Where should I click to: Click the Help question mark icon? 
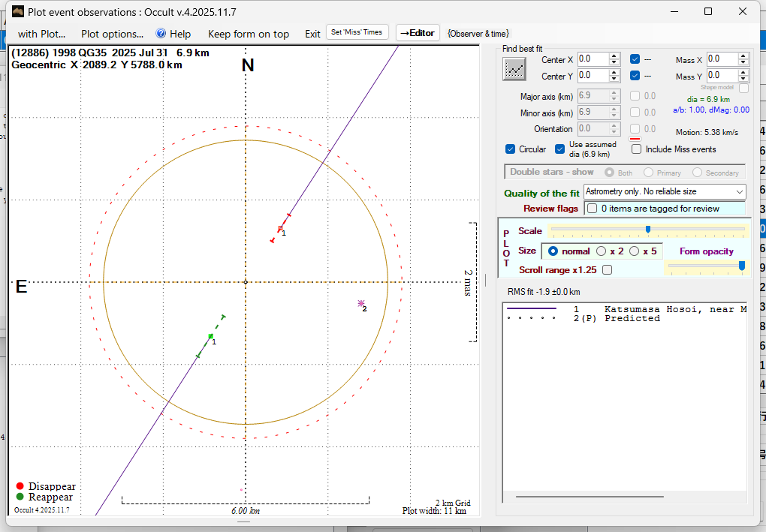[161, 34]
